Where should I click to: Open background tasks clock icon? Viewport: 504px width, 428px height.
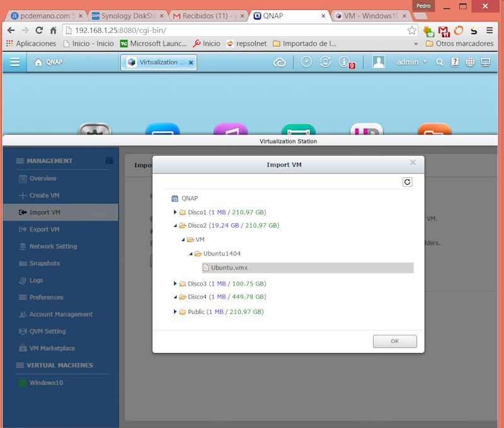point(306,62)
